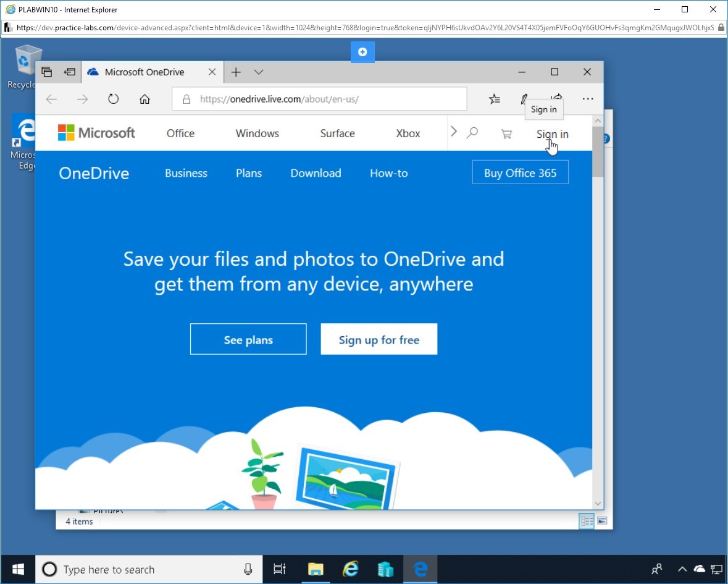Image resolution: width=728 pixels, height=584 pixels.
Task: Go to Edge home page
Action: [145, 99]
